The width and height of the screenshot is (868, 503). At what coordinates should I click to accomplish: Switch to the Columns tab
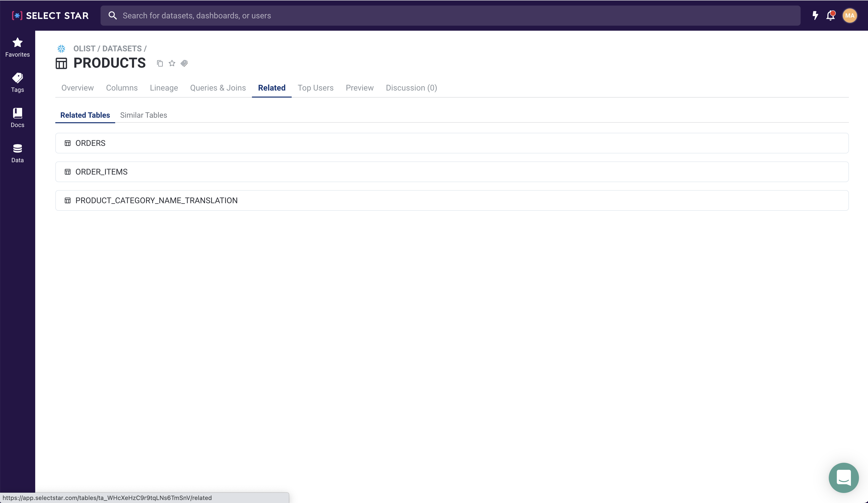click(x=122, y=88)
